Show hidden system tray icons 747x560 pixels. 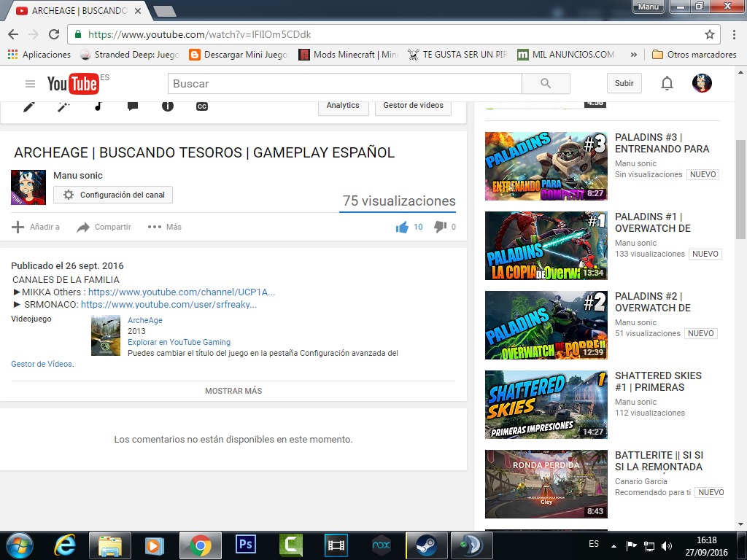[614, 546]
